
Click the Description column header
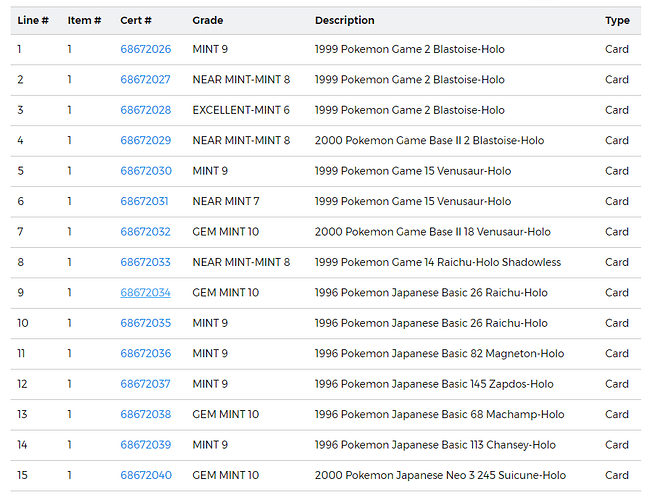344,20
